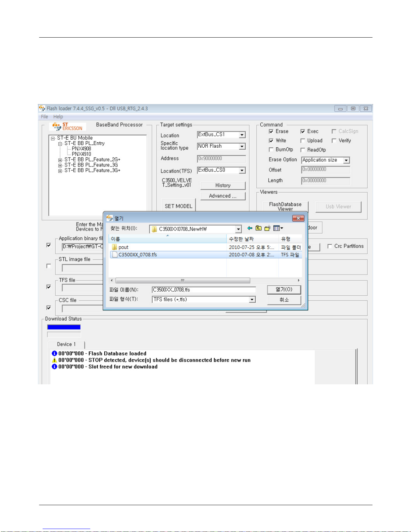Click the ST Ericsson logo
411x532 pixels.
(67, 127)
